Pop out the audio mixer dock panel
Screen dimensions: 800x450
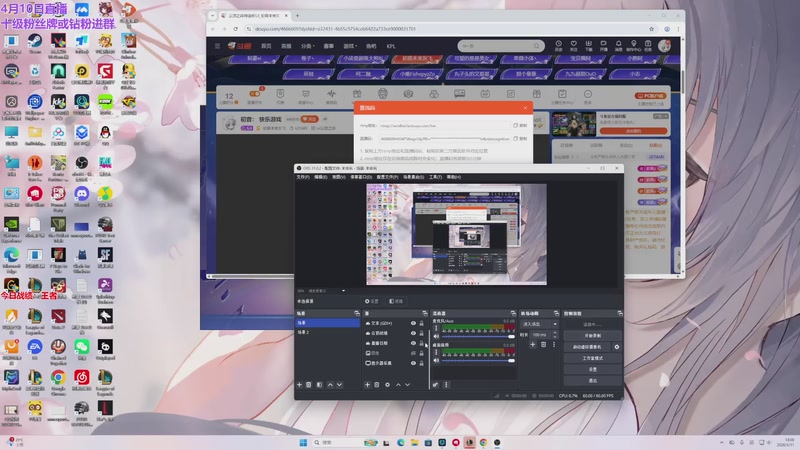[513, 313]
